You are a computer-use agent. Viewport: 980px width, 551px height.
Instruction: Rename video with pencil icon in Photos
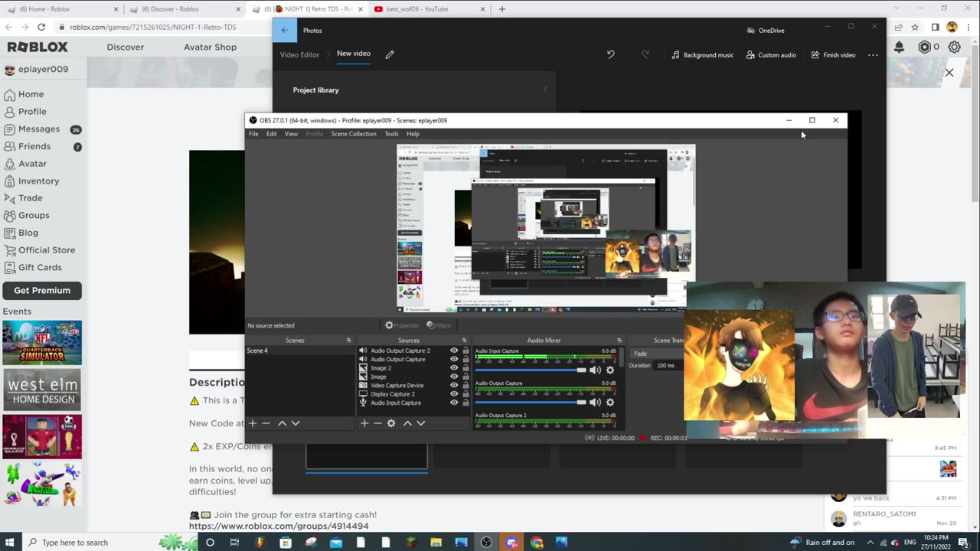[390, 54]
